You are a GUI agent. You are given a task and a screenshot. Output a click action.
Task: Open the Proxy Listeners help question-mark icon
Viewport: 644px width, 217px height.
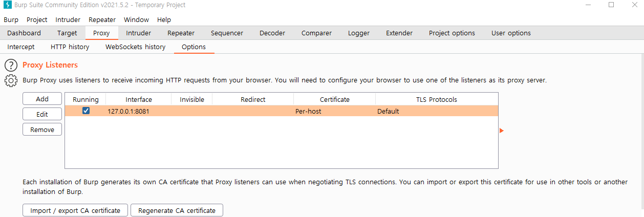click(11, 66)
